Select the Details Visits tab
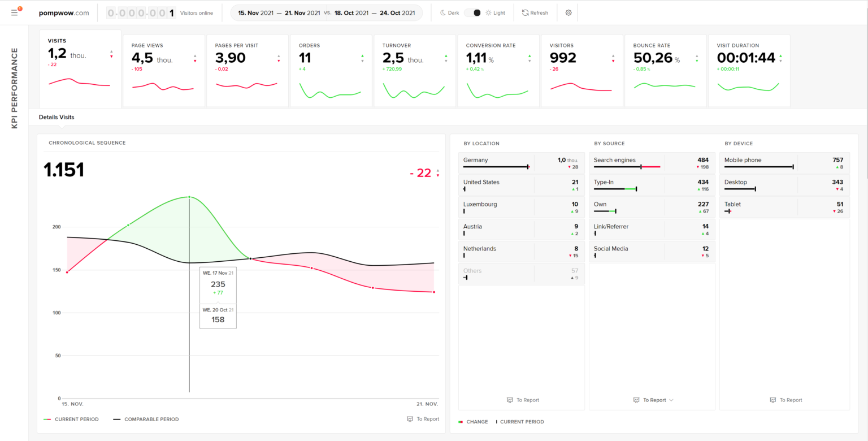 click(56, 117)
